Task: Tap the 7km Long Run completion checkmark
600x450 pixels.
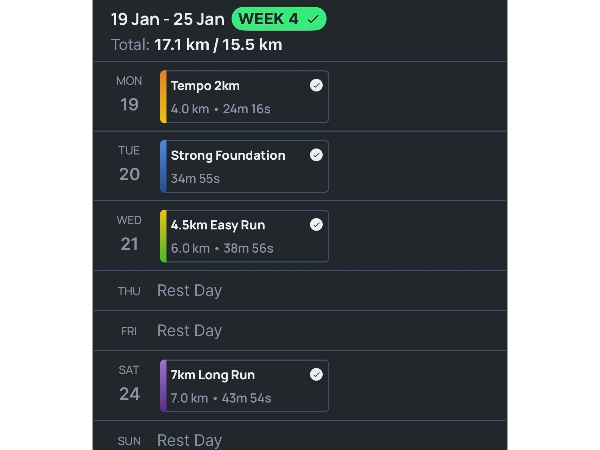Action: pos(316,375)
